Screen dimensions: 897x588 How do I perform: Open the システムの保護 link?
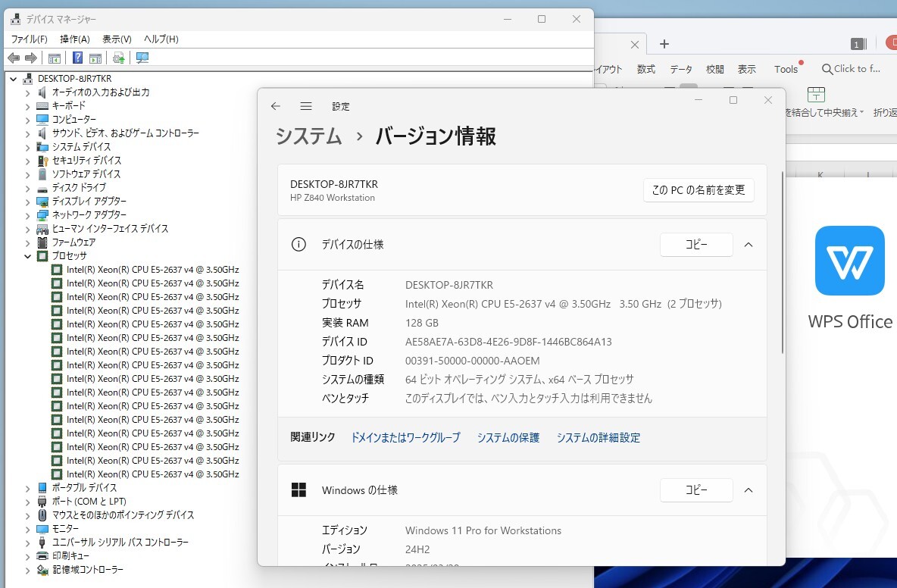(x=508, y=437)
